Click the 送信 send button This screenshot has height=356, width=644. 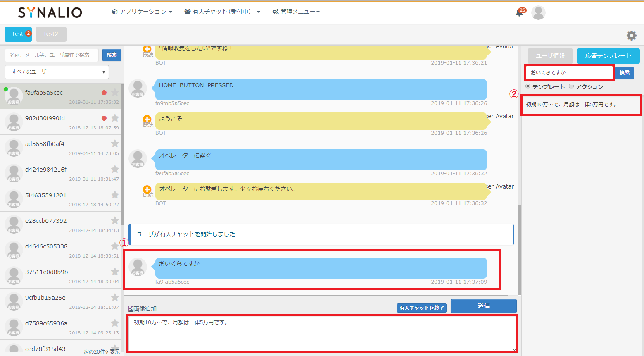tap(483, 306)
